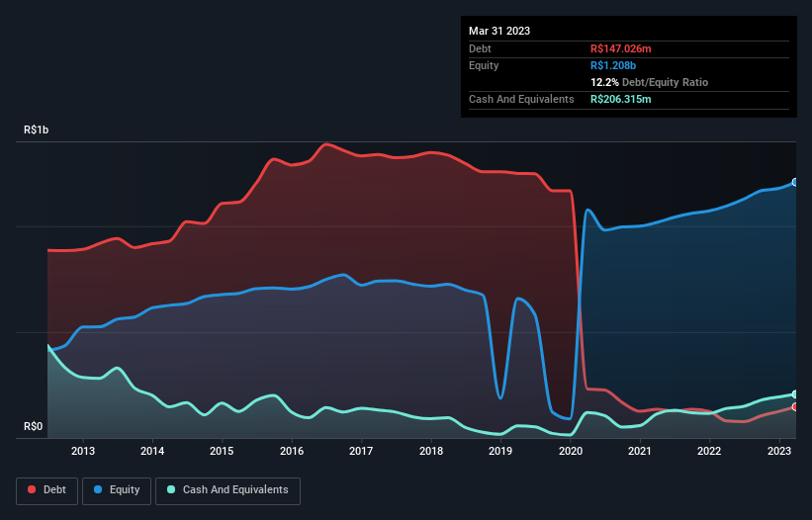812x520 pixels.
Task: Click the 2016 x-axis label
Action: click(292, 451)
